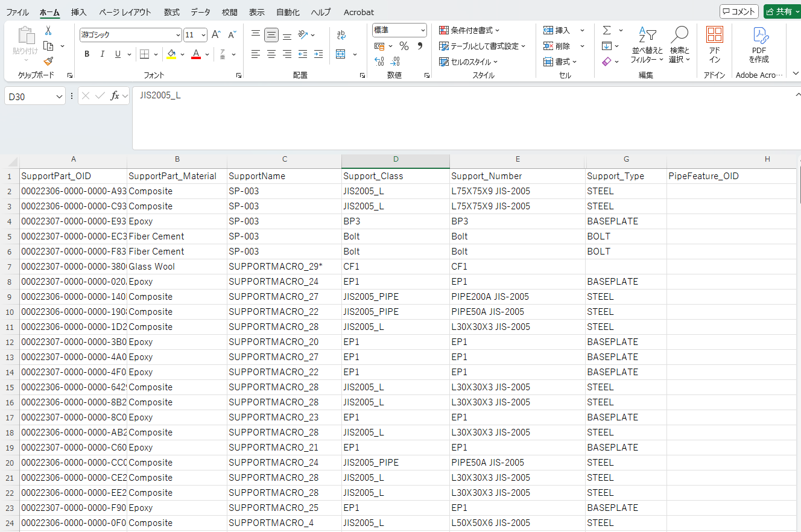Toggle bold formatting
This screenshot has width=801, height=532.
(87, 54)
